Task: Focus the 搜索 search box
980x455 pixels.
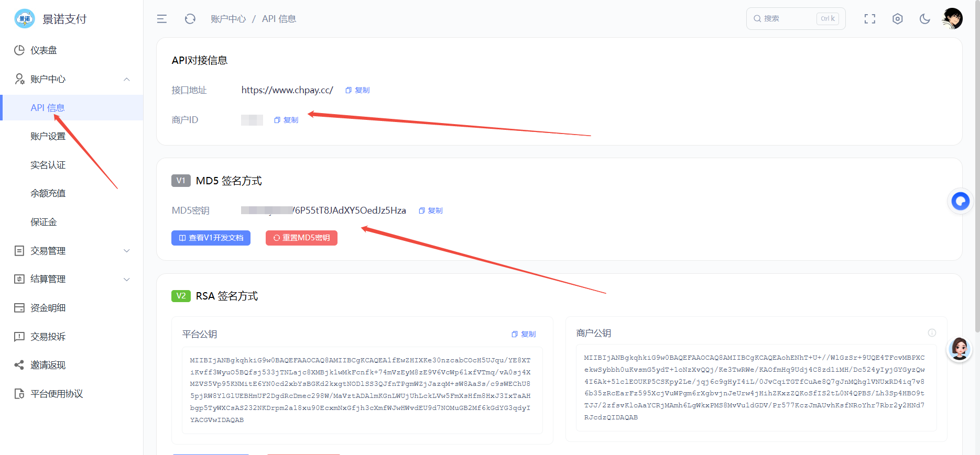Action: [796, 18]
